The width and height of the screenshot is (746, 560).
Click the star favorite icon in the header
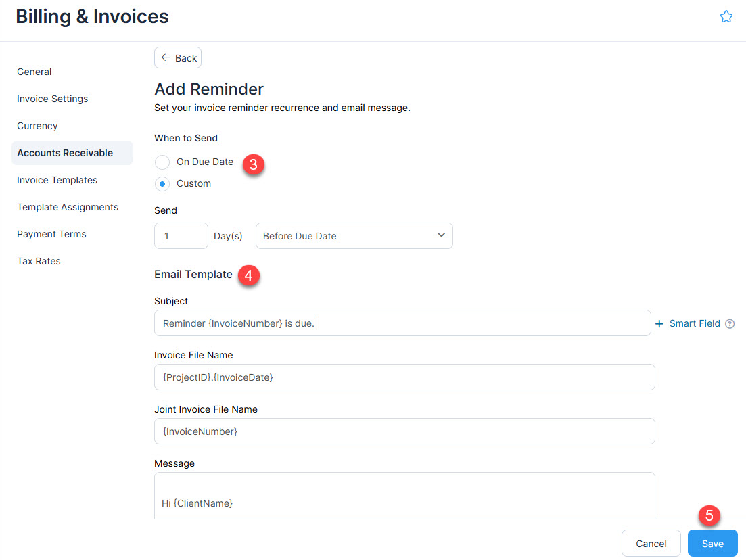coord(726,16)
